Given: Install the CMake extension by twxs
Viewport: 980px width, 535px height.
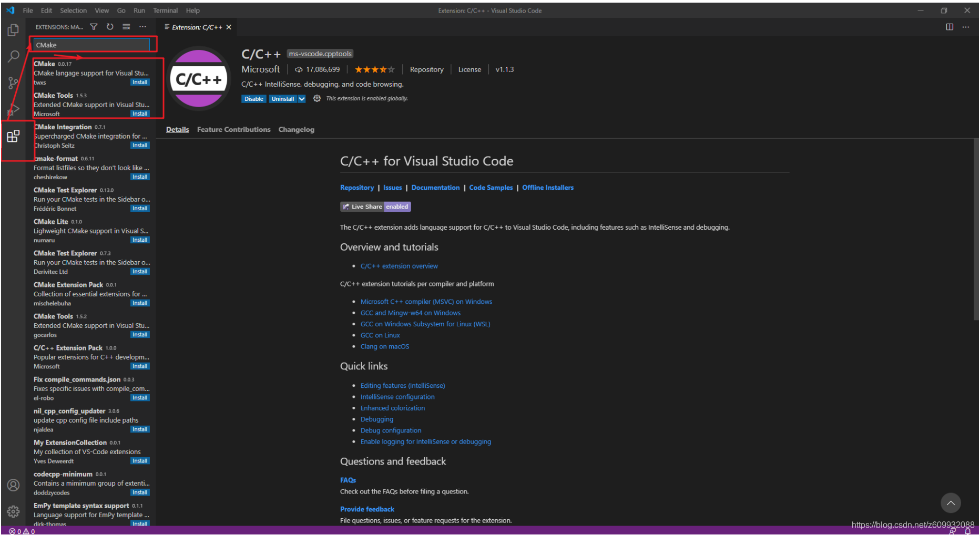Looking at the screenshot, I should (x=140, y=82).
